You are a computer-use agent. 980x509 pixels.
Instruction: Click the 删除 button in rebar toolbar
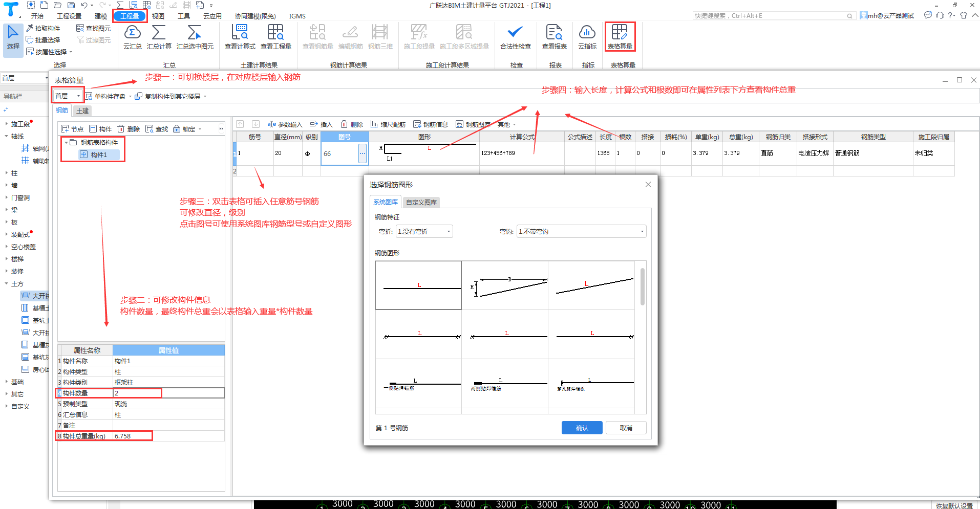[352, 124]
